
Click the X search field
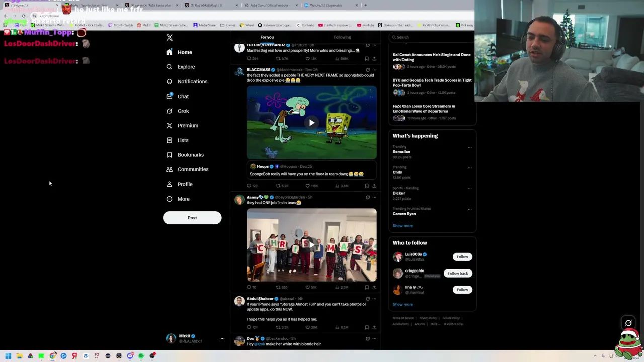[432, 37]
